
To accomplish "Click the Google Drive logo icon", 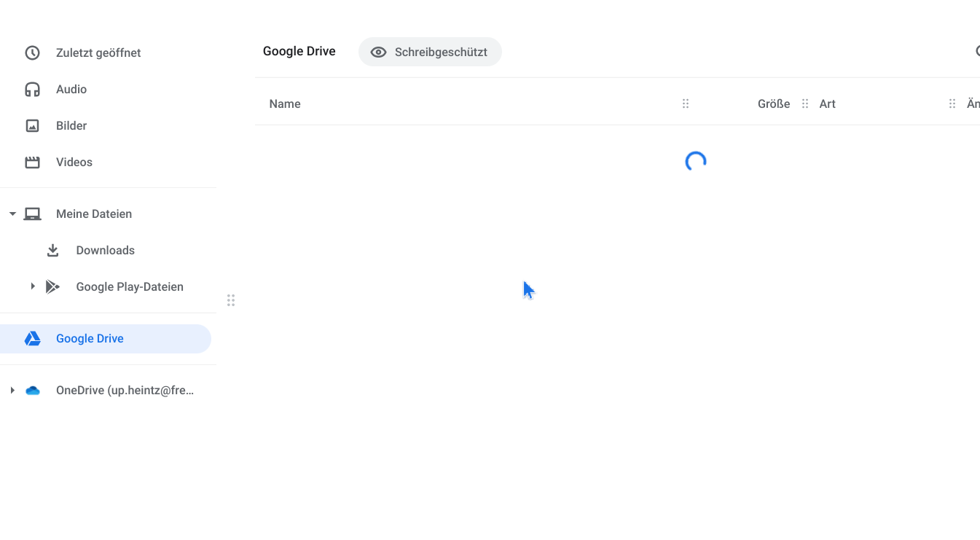I will 32,338.
